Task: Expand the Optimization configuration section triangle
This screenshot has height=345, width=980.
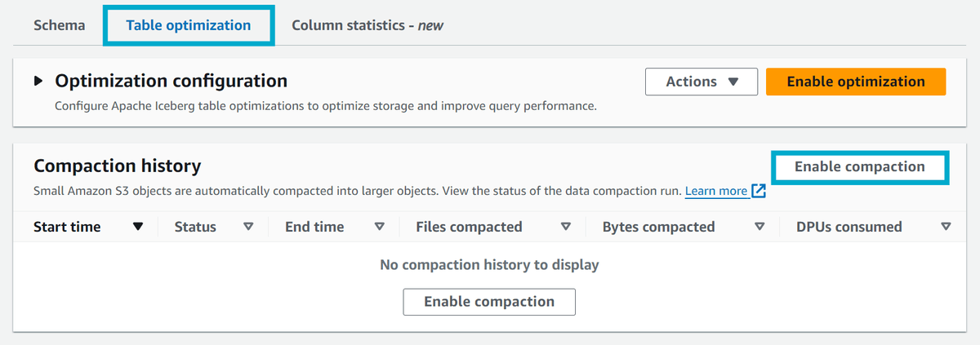Action: click(x=38, y=82)
